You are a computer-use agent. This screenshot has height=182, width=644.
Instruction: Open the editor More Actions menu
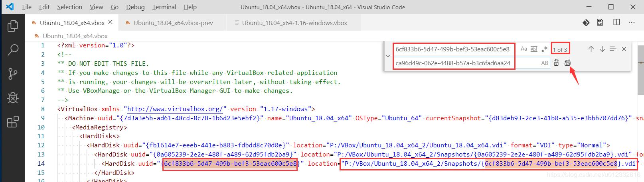pyautogui.click(x=632, y=23)
